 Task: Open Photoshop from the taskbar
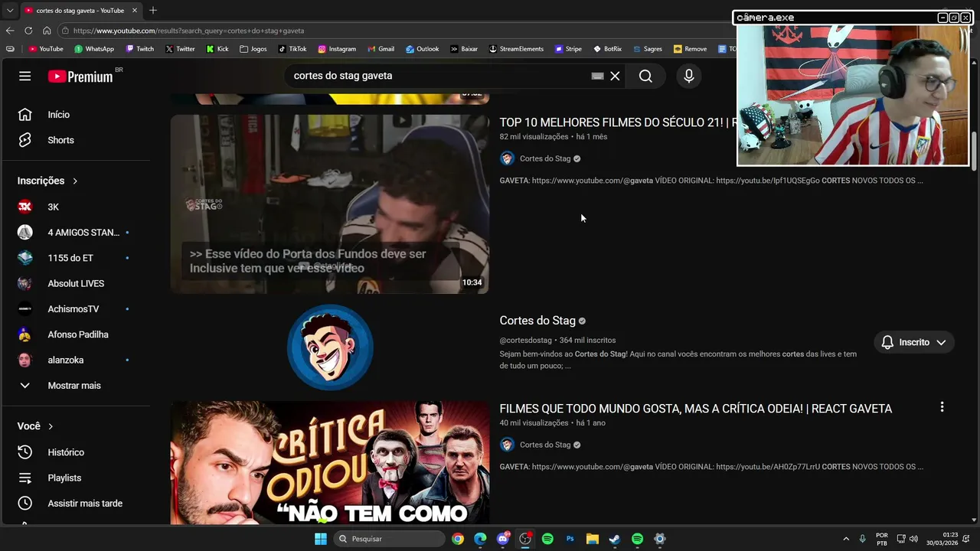tap(570, 539)
